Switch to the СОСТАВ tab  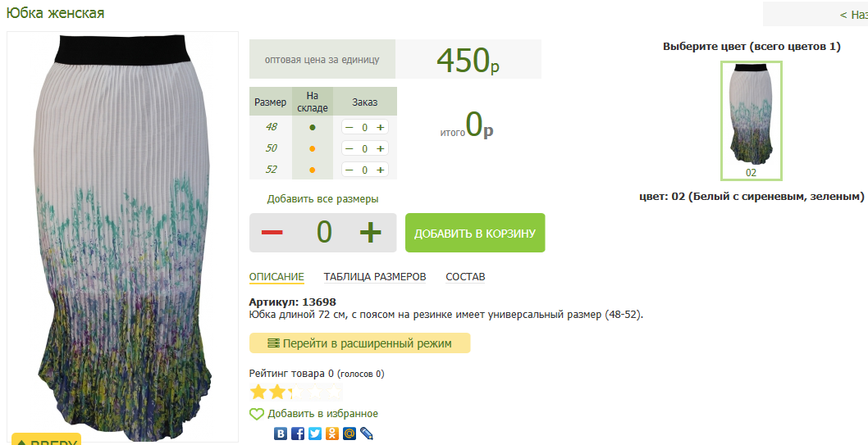[x=465, y=277]
